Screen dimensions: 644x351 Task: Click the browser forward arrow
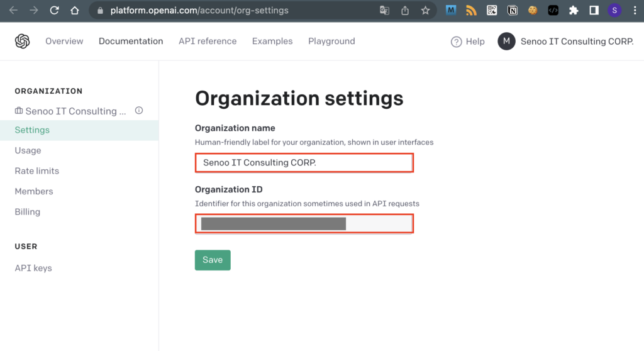coord(34,10)
